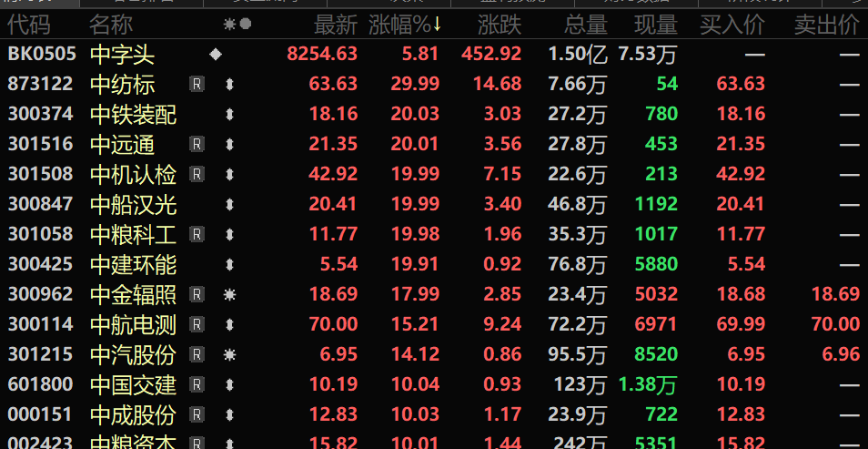The width and height of the screenshot is (868, 449).
Task: Select stock code 873122
Action: point(40,85)
